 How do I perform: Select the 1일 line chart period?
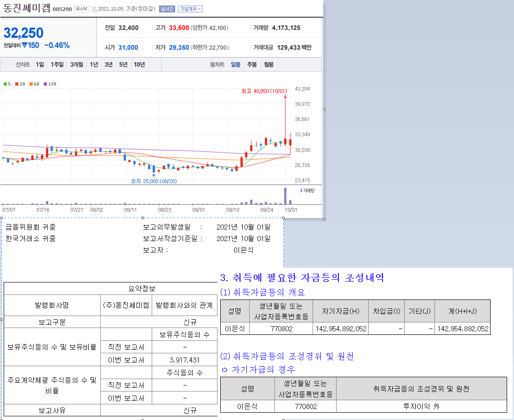click(40, 65)
